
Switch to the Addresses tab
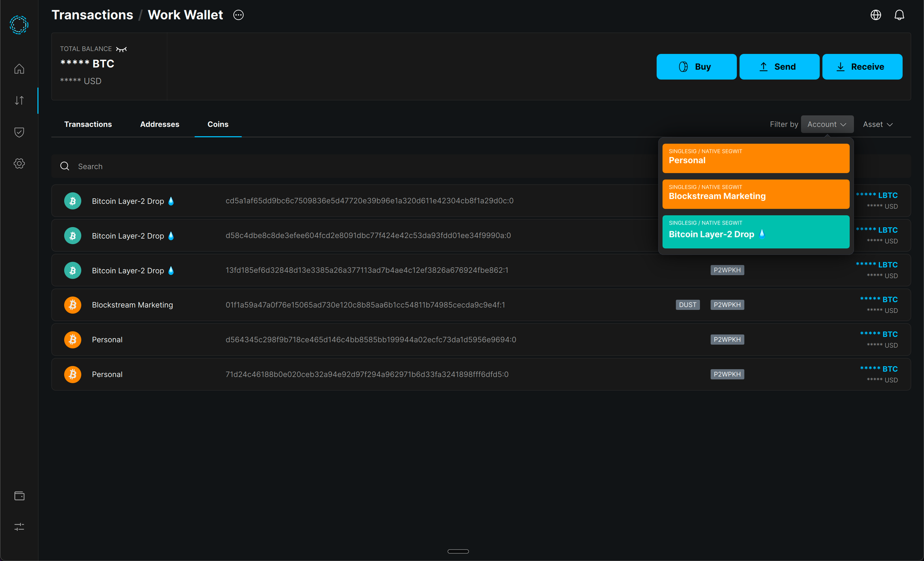pos(159,124)
